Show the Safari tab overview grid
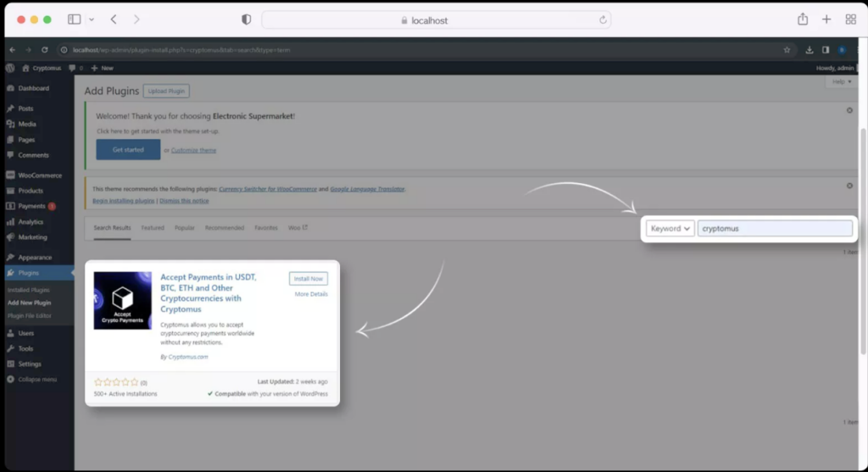868x472 pixels. point(850,19)
